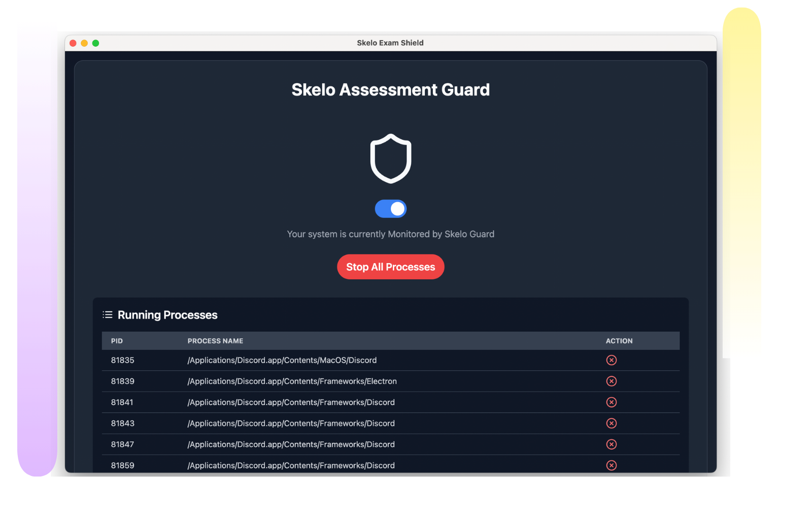Screen dimensions: 812x508
Task: End process 81843 using the X icon
Action: (611, 423)
